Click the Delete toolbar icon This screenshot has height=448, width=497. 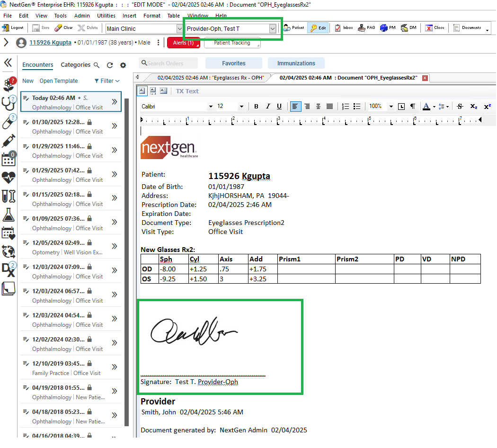coord(88,28)
